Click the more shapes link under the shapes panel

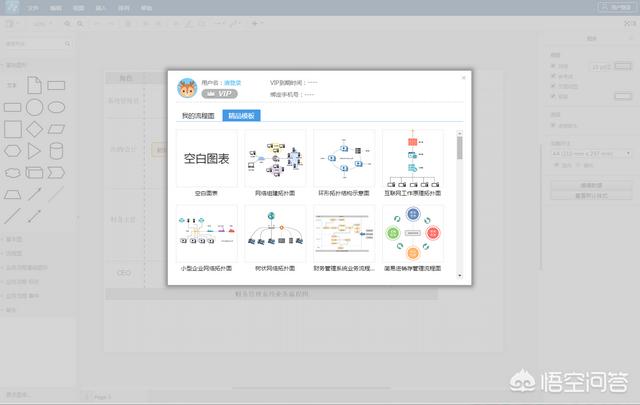pos(18,395)
